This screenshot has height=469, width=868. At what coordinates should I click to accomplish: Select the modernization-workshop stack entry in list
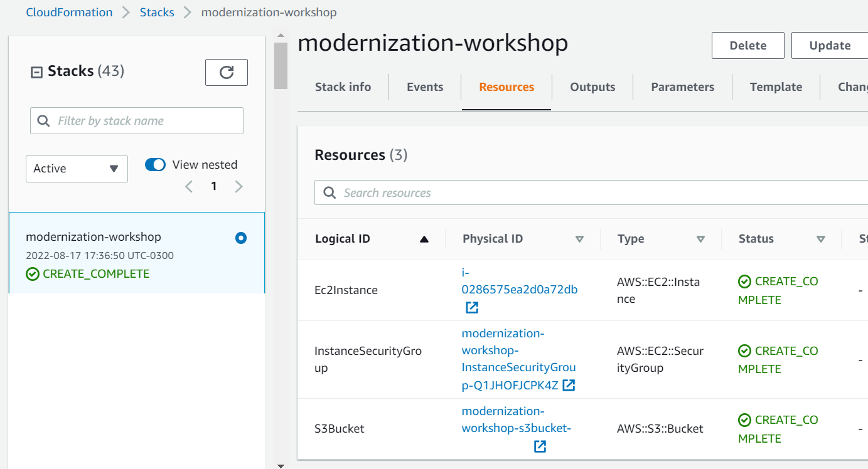tap(137, 253)
